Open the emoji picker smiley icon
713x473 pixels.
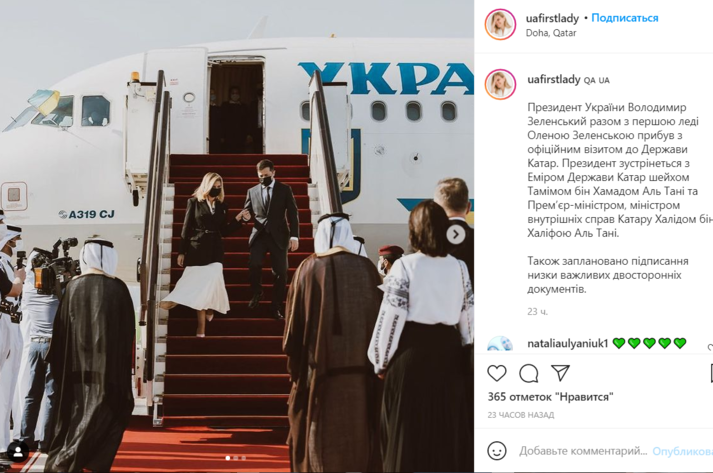[497, 451]
